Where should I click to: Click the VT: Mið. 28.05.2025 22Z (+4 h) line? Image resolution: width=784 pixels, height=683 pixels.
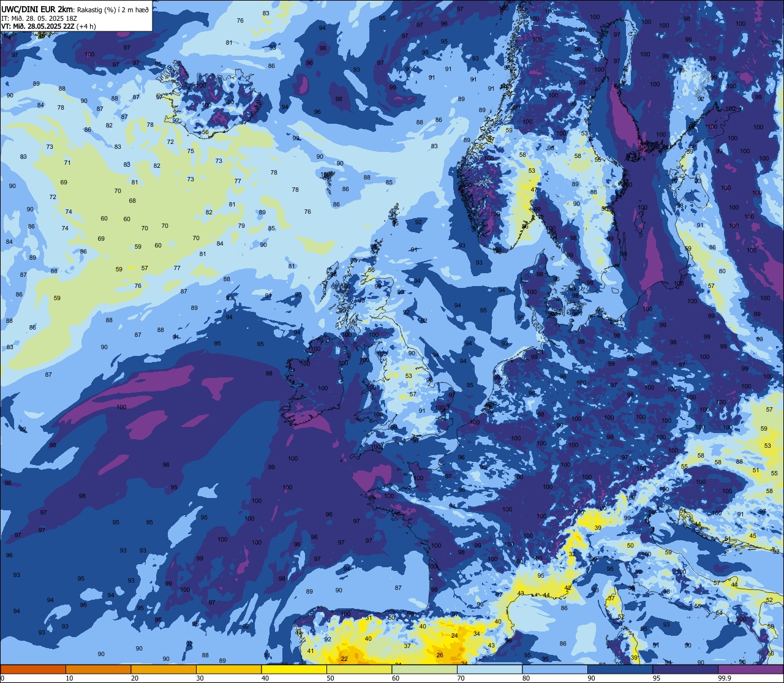pyautogui.click(x=48, y=26)
